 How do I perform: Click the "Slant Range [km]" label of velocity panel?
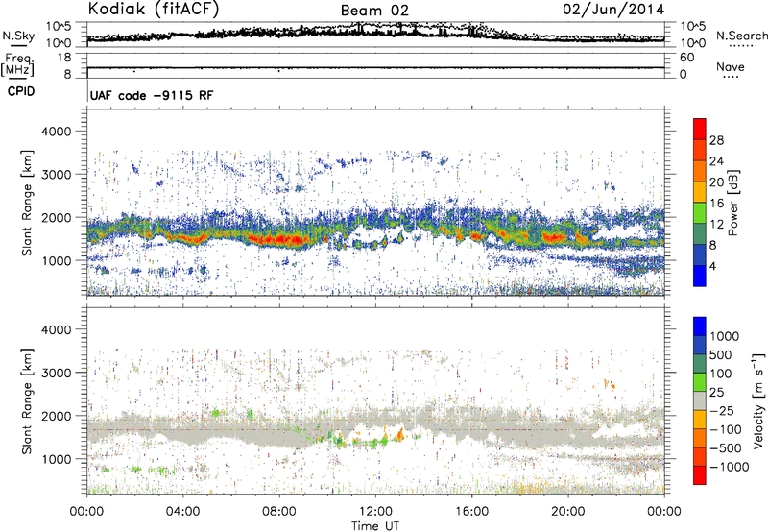point(27,401)
